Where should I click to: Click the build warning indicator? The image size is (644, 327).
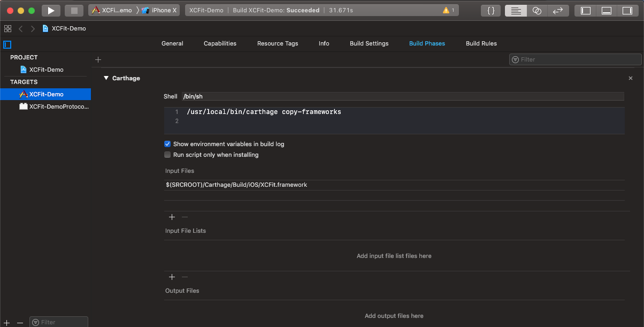(x=448, y=10)
